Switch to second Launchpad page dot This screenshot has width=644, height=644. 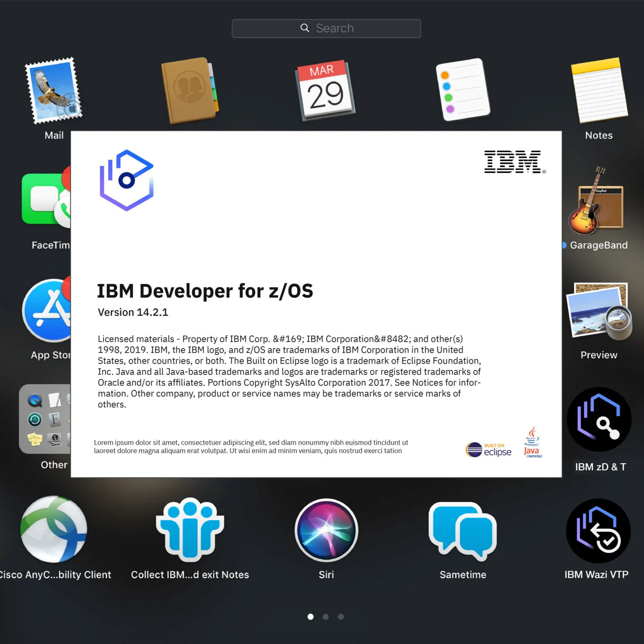coord(325,617)
